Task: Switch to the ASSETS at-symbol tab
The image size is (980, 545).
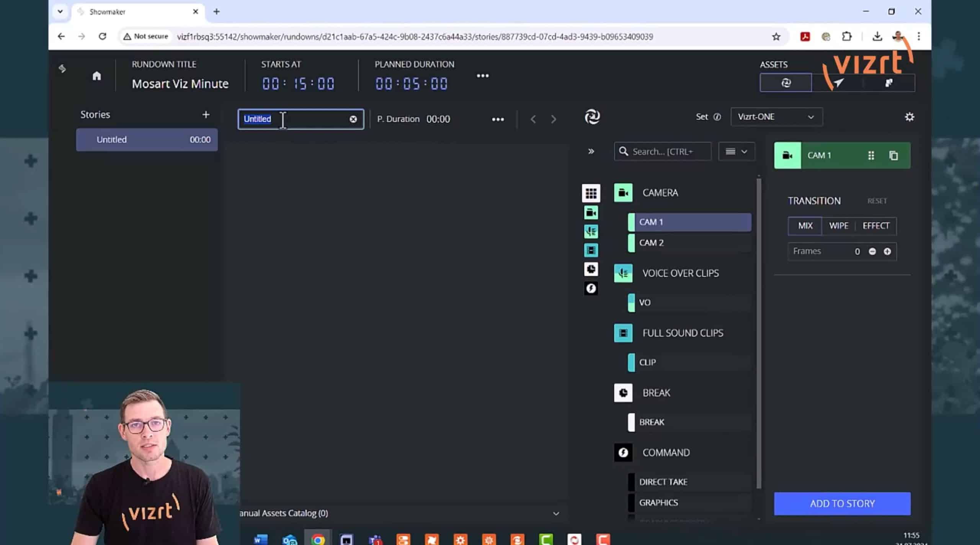Action: (786, 82)
